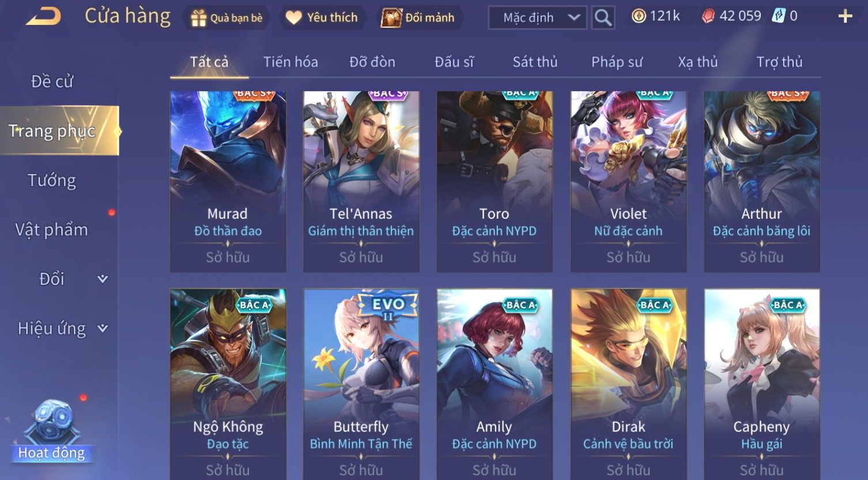Viewport: 868px width, 480px height.
Task: Switch to the Sát thủ tab
Action: (x=535, y=62)
